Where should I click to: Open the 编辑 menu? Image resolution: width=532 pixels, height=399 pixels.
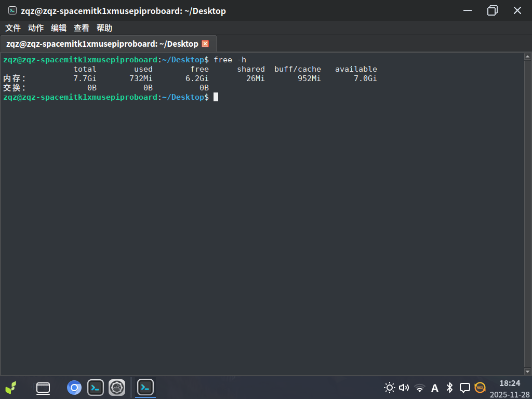(x=58, y=28)
